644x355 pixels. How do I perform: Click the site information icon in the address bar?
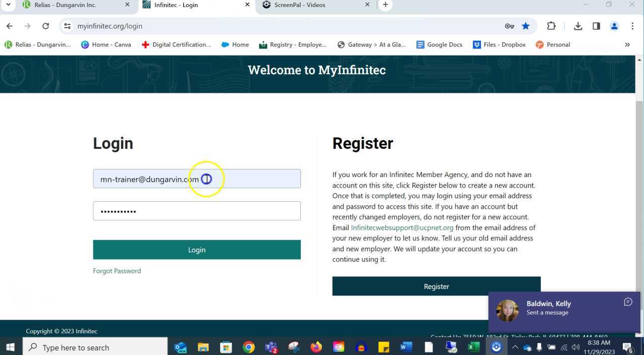[x=67, y=26]
